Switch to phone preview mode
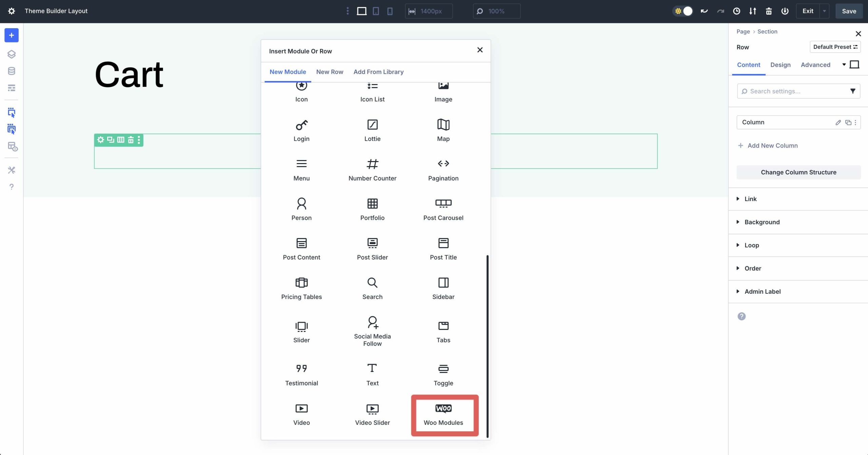The width and height of the screenshot is (868, 455). pyautogui.click(x=390, y=11)
